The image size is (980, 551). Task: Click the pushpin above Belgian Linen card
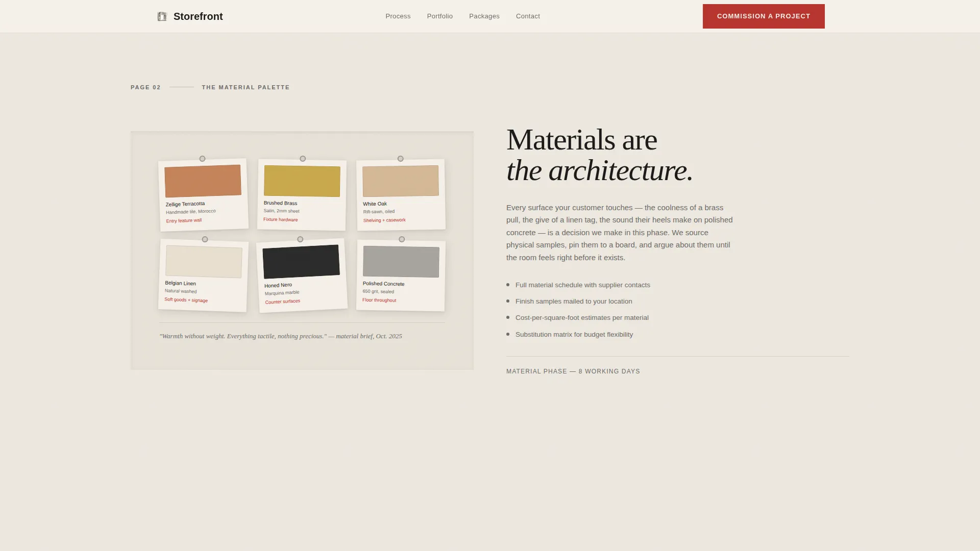pyautogui.click(x=205, y=239)
